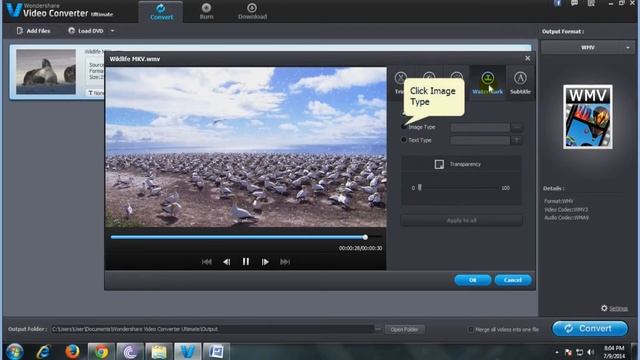
Task: Open the WMV output format dropdown
Action: click(x=588, y=48)
